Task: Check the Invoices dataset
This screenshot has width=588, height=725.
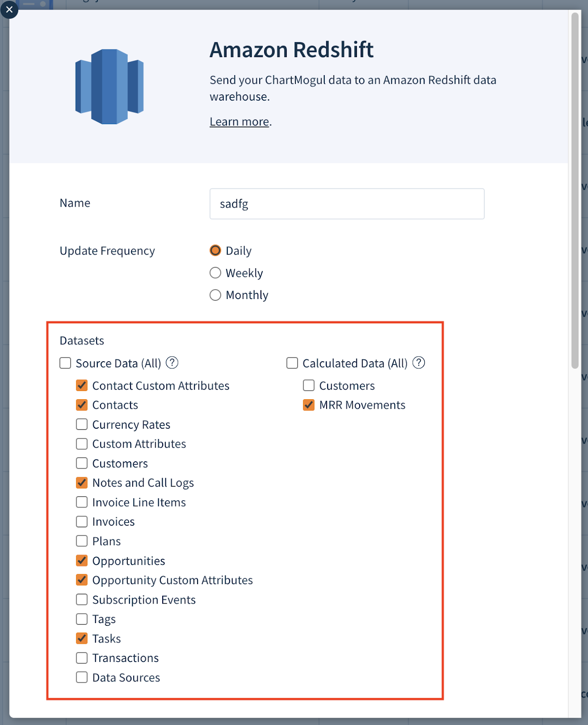Action: coord(82,522)
